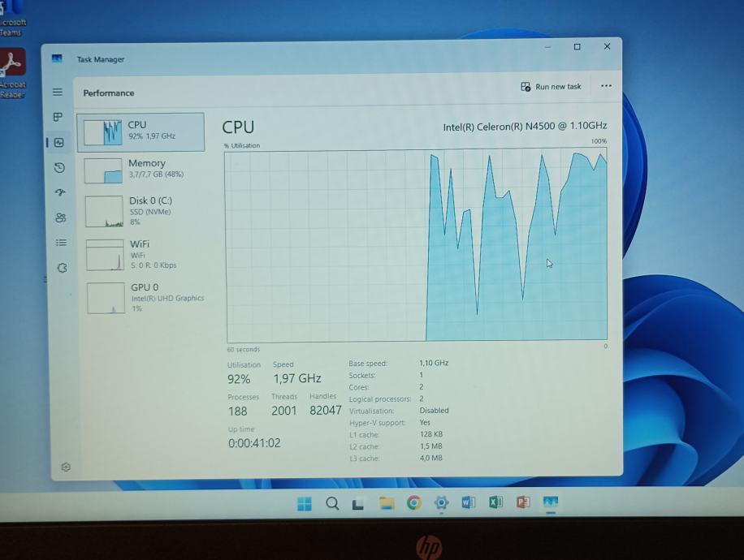Click the Task Manager taskbar icon

click(x=551, y=502)
